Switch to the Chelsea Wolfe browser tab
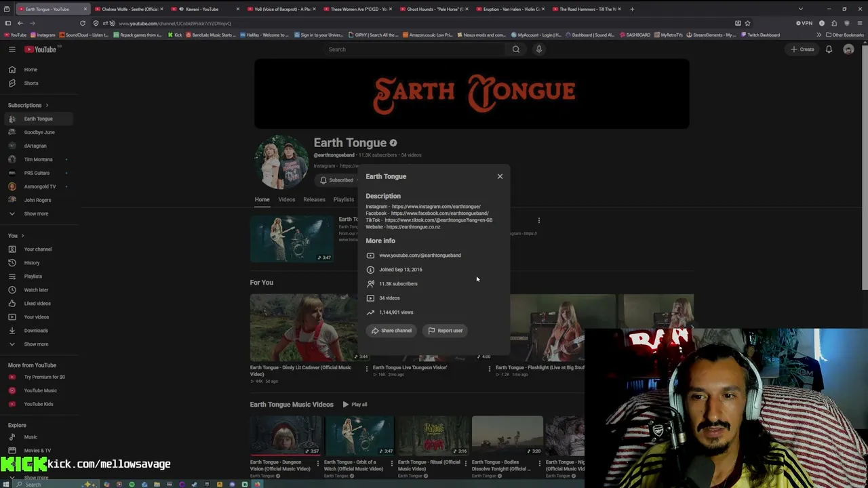868x488 pixels. (130, 9)
